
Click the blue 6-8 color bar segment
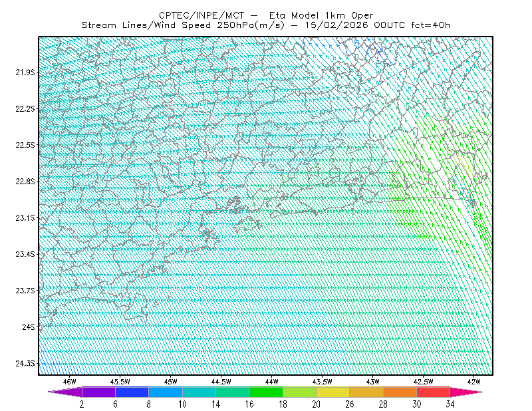pos(132,392)
